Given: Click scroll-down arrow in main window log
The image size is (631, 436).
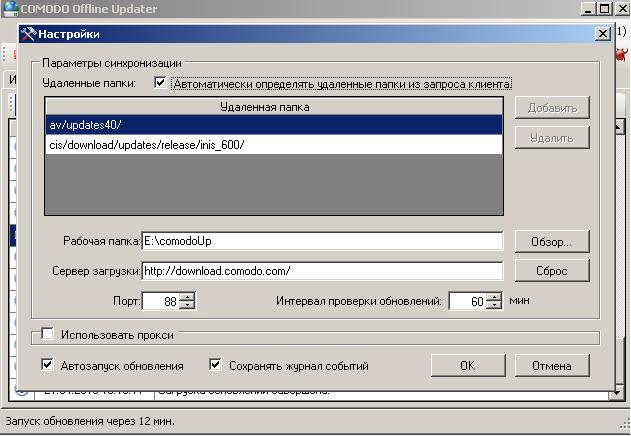Looking at the screenshot, I should click(x=617, y=393).
